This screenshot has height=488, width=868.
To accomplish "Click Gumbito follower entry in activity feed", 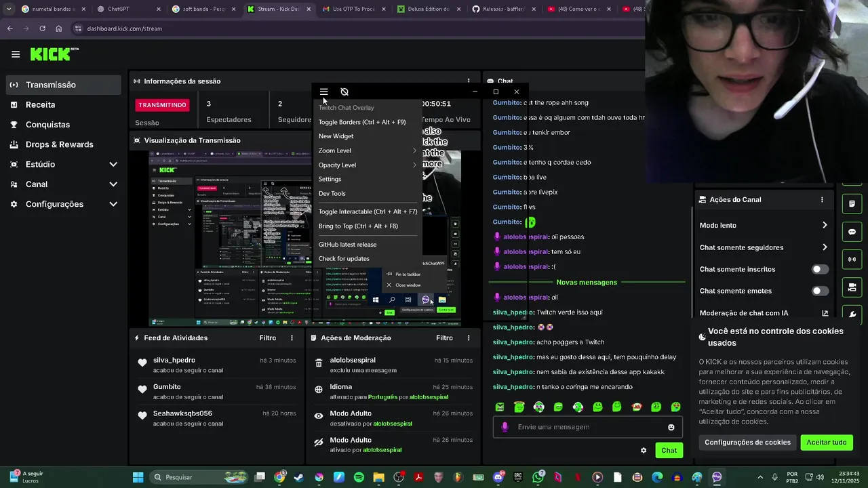I will tap(217, 391).
